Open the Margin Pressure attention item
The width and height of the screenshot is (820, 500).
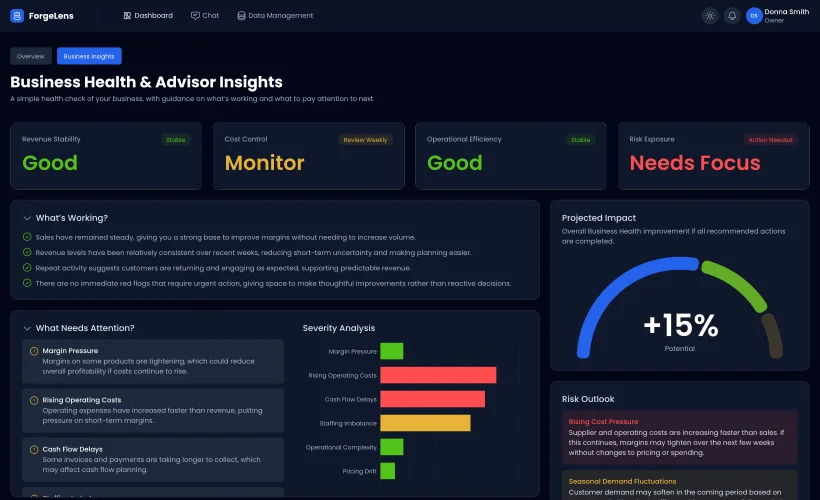click(153, 361)
